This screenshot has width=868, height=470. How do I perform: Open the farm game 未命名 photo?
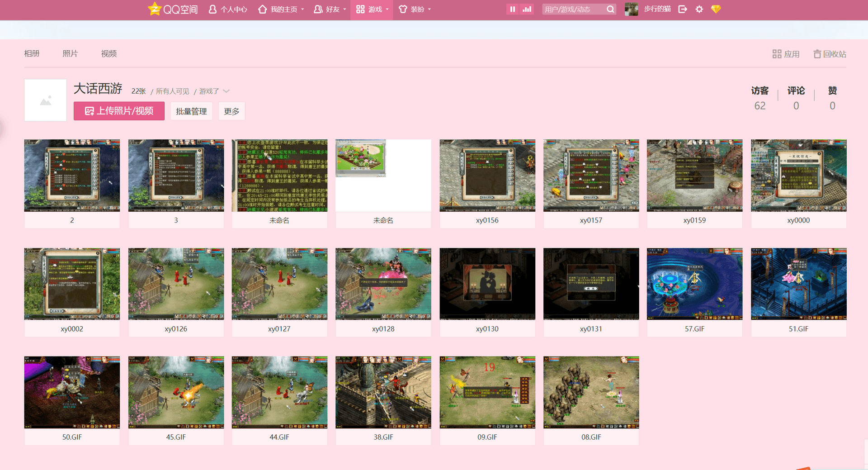pos(383,176)
